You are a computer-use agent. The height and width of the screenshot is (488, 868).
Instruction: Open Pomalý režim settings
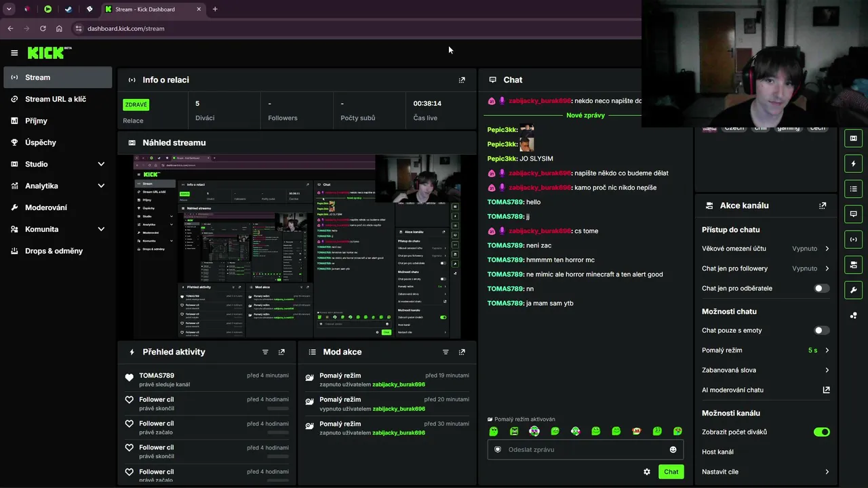click(766, 350)
